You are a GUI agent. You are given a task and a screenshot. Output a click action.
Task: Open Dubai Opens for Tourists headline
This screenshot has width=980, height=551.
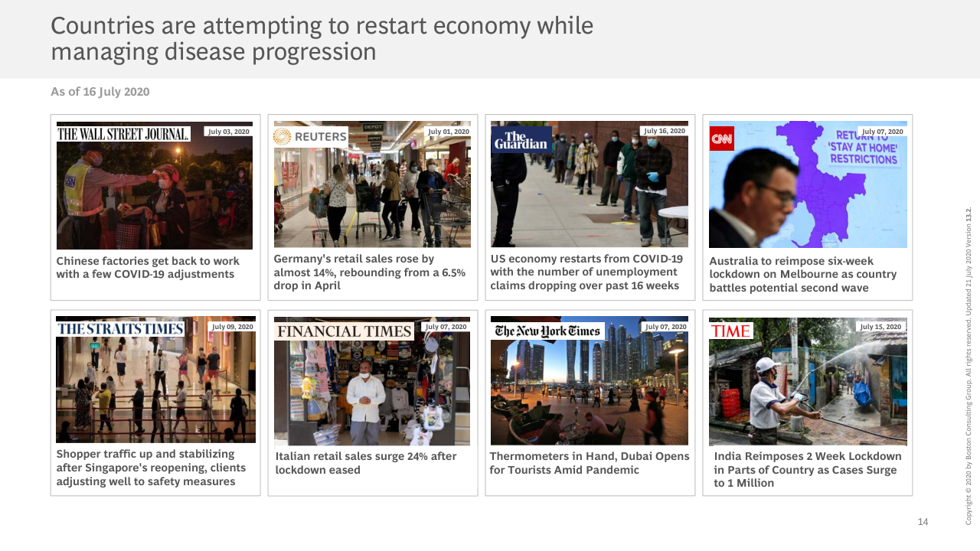coord(590,463)
